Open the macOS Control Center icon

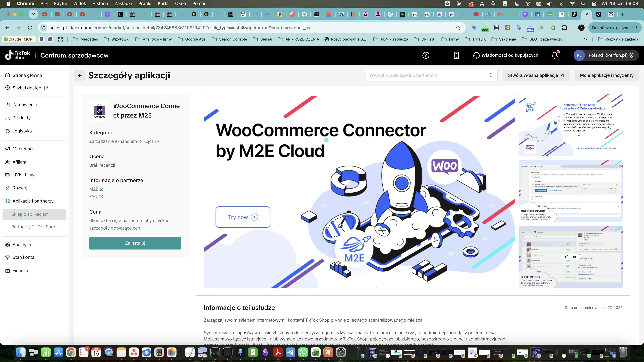(594, 3)
